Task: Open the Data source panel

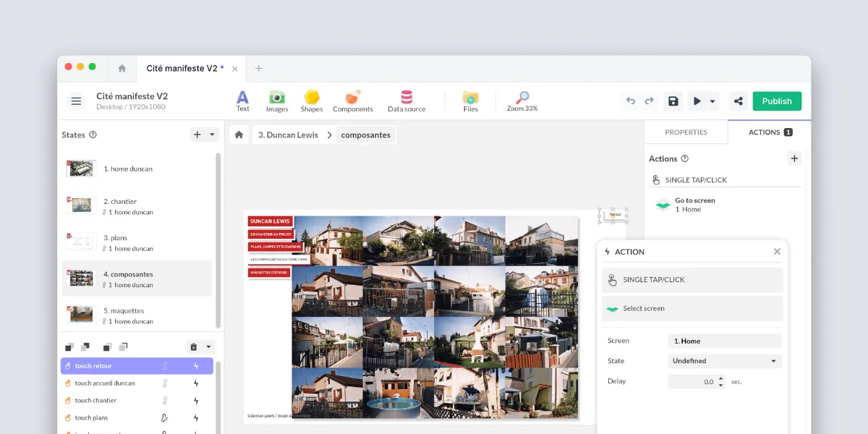Action: click(407, 101)
